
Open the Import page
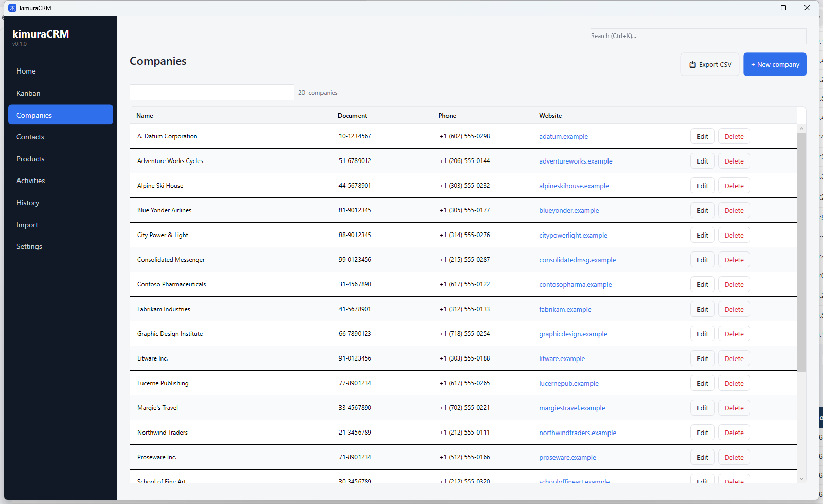tap(27, 225)
